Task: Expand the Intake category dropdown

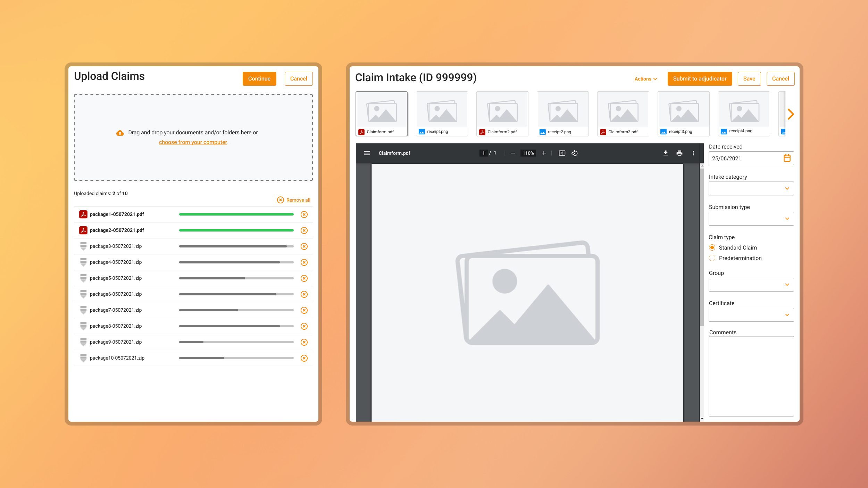Action: click(751, 188)
